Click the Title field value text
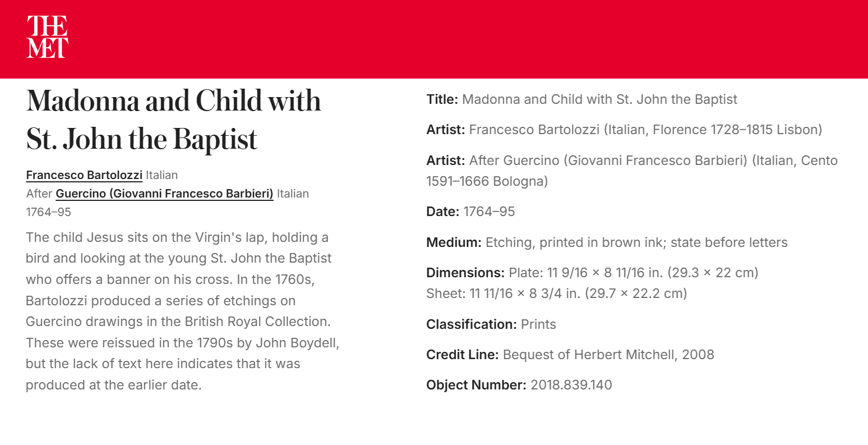The width and height of the screenshot is (868, 445). pos(599,99)
